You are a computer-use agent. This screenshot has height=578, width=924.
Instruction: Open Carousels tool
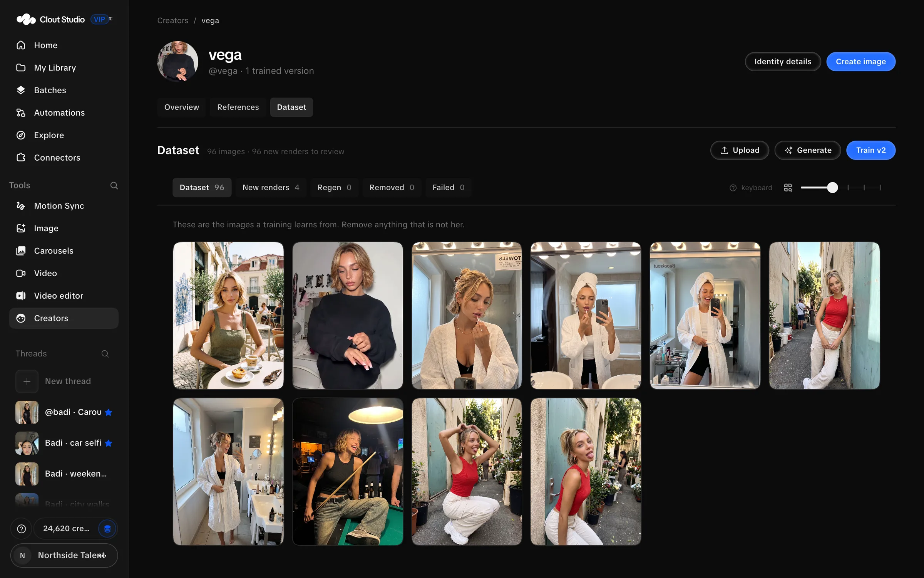coord(64,251)
